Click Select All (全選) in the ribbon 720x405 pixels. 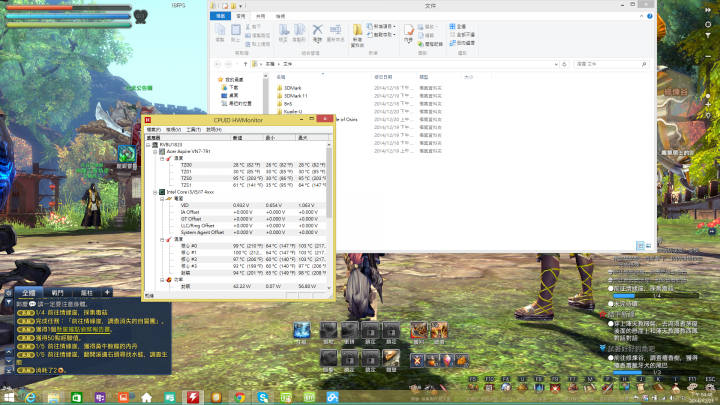click(x=458, y=27)
